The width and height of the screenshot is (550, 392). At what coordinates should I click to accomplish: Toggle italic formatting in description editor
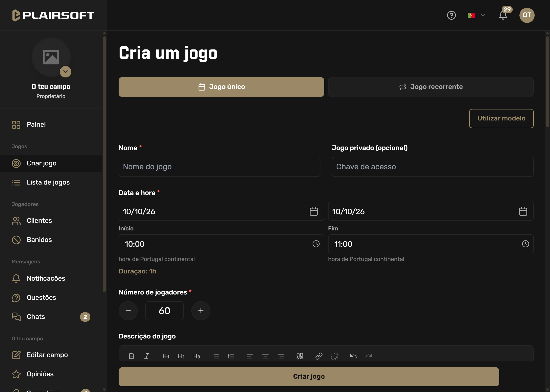click(147, 356)
